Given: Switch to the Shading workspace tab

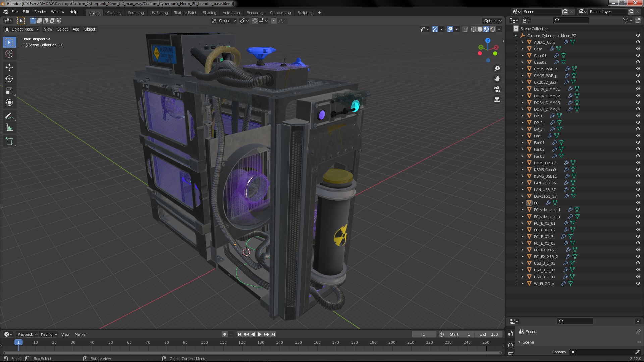Looking at the screenshot, I should (x=209, y=13).
